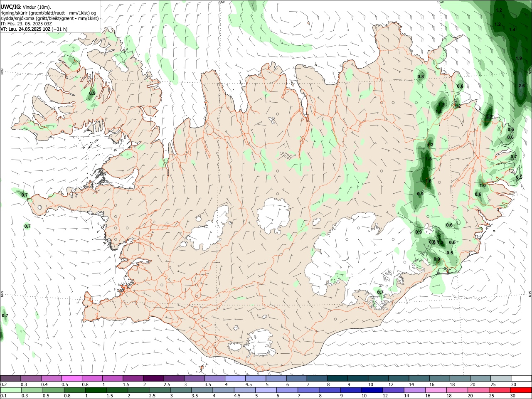Click the bright red bottom-row swatch after 30
This screenshot has width=532, height=399.
click(521, 390)
